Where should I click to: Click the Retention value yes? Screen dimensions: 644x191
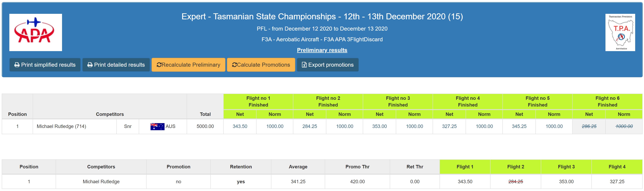click(x=241, y=182)
